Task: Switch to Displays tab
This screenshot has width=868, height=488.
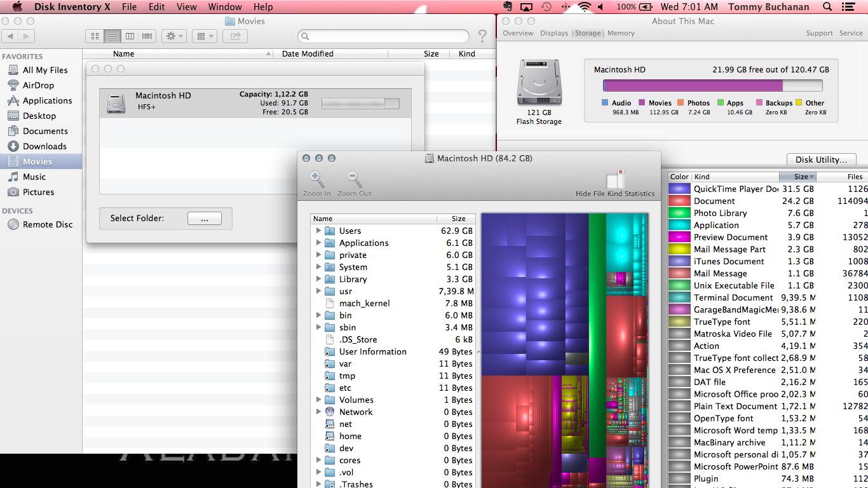Action: (x=554, y=33)
